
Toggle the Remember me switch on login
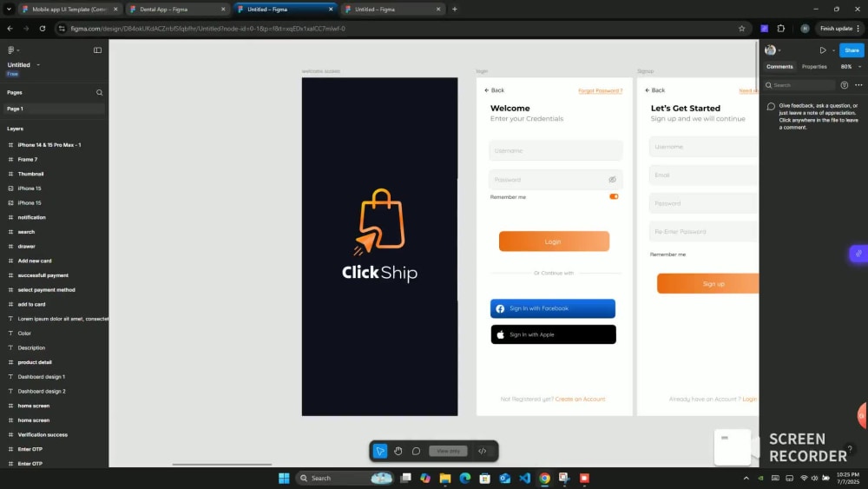point(614,196)
